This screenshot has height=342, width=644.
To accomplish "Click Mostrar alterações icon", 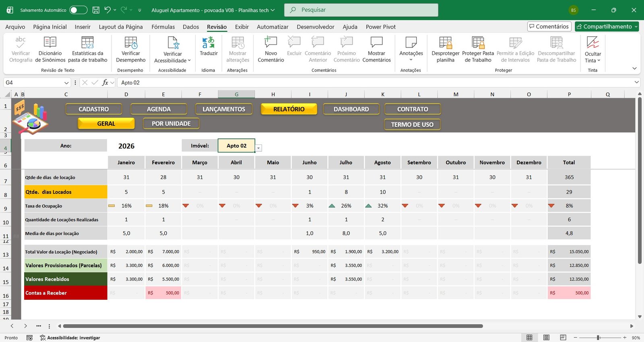I will click(237, 42).
